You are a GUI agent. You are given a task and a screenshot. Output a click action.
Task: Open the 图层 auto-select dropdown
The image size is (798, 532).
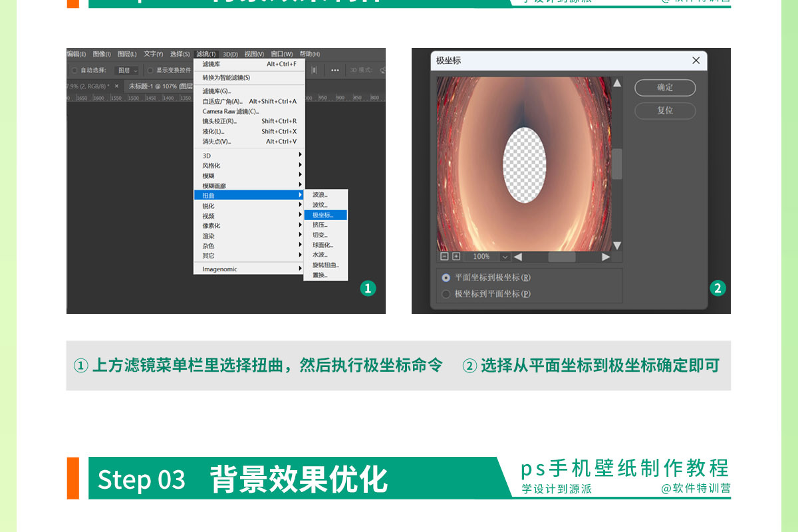tap(127, 70)
